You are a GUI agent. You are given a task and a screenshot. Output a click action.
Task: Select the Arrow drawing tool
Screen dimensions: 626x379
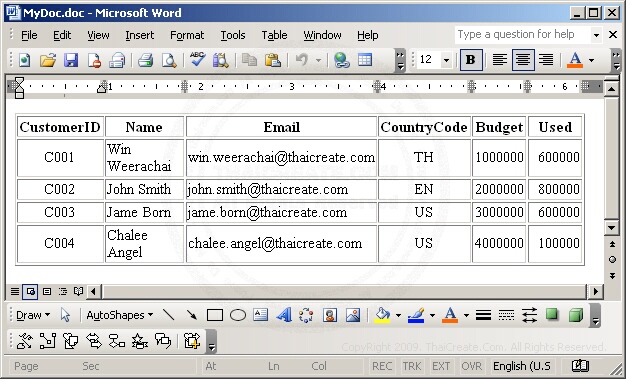click(192, 315)
